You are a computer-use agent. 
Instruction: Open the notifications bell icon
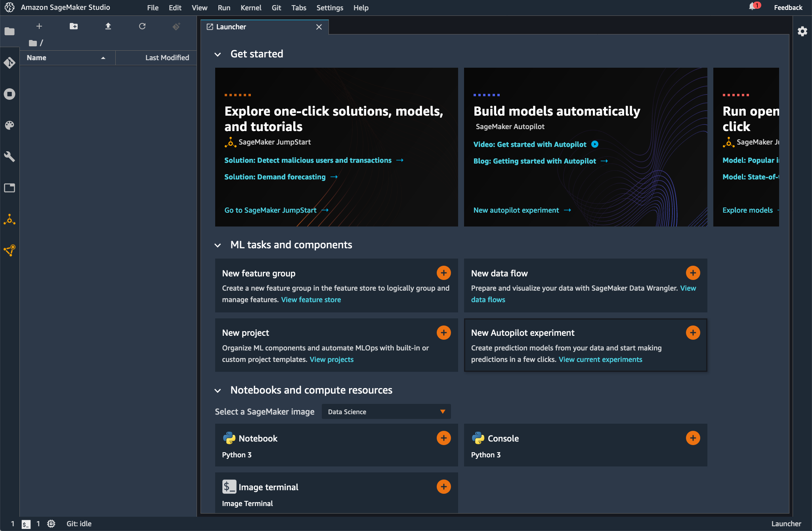coord(753,7)
